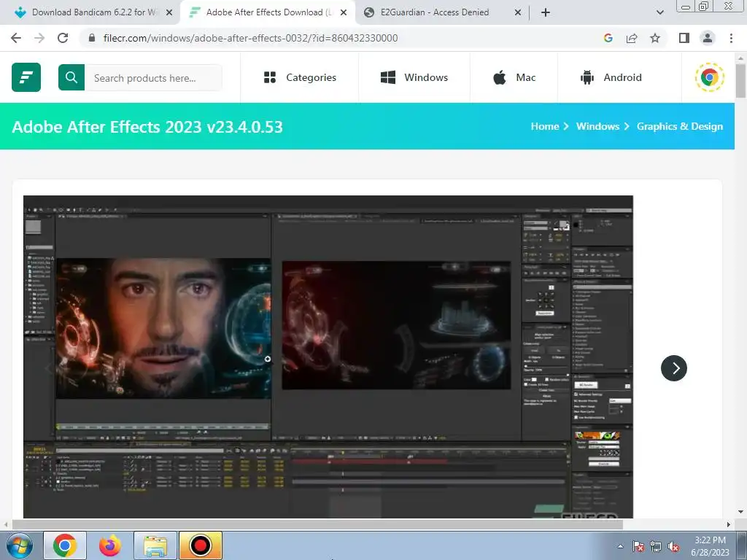Click the page title Adobe After Effects 2023
Image resolution: width=747 pixels, height=560 pixels.
pos(147,127)
